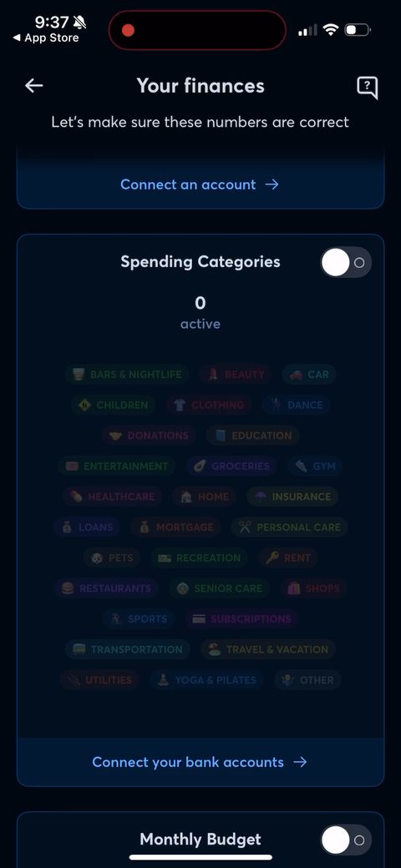The width and height of the screenshot is (401, 868).
Task: Return to App Store via status bar
Action: pyautogui.click(x=46, y=38)
